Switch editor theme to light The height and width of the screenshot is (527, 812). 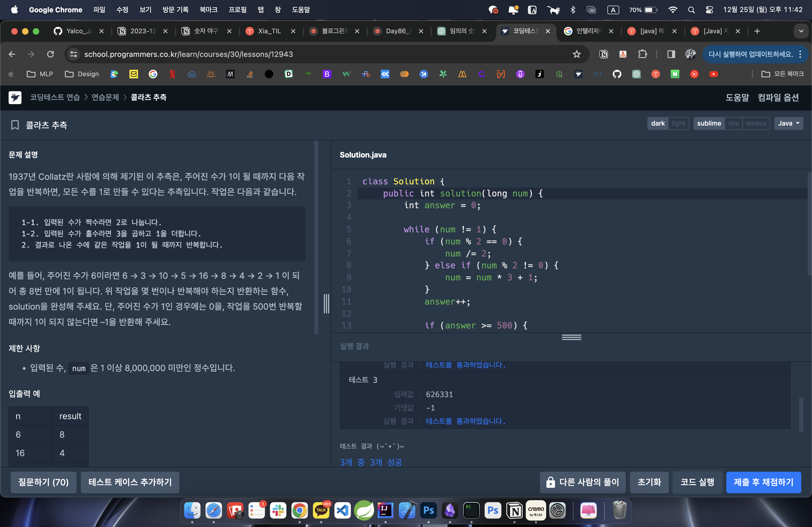tap(678, 123)
